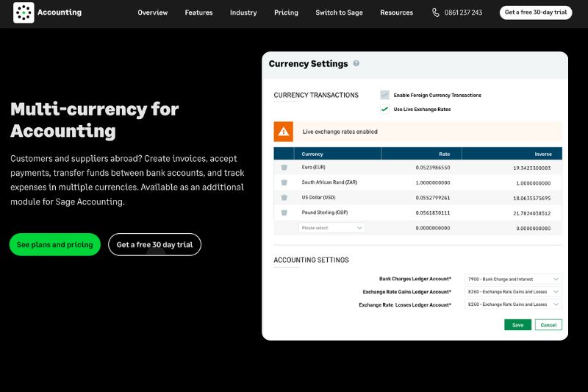Open the Pricing nav item
The height and width of the screenshot is (392, 588).
point(286,13)
